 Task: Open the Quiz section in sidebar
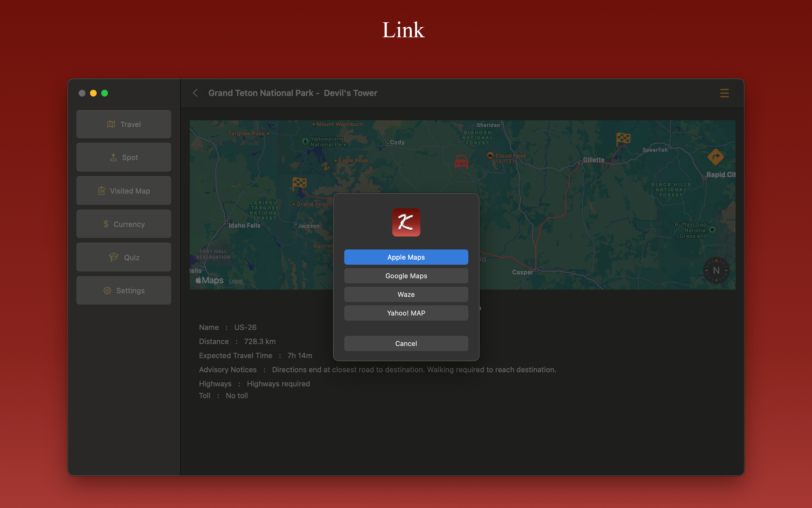[123, 257]
